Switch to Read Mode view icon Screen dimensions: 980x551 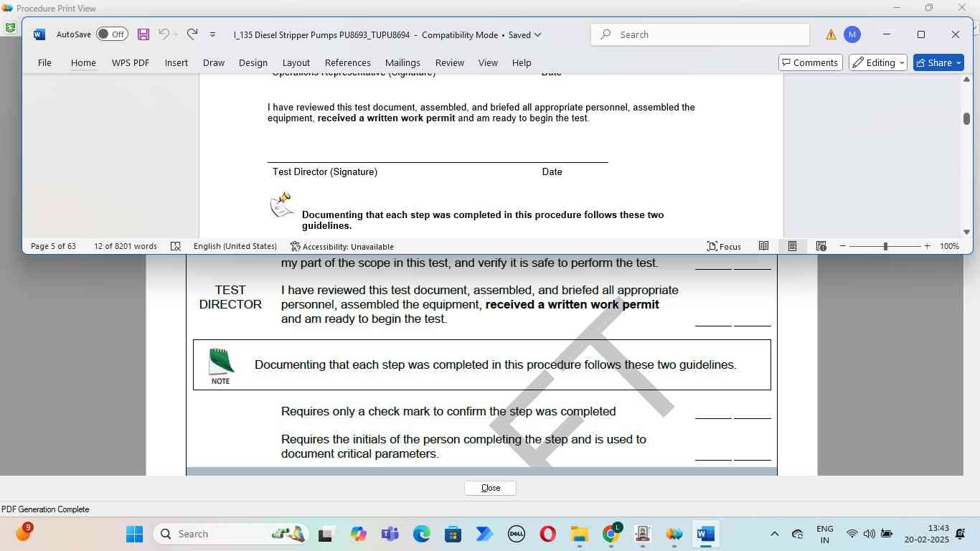[x=764, y=246]
